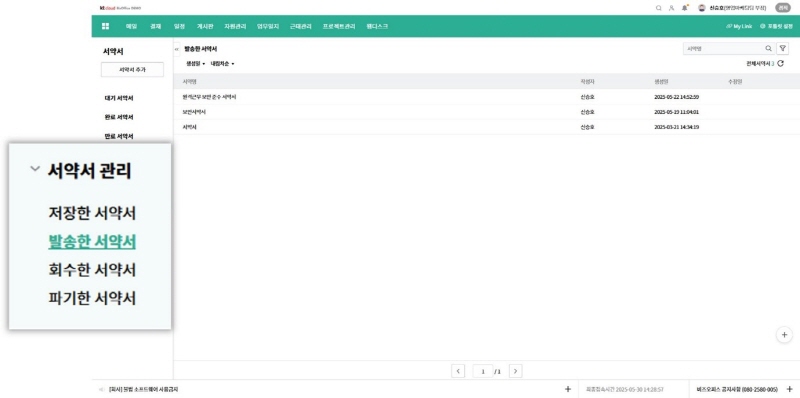The image size is (800, 398).
Task: Open the 웹디스크 menu
Action: click(377, 26)
